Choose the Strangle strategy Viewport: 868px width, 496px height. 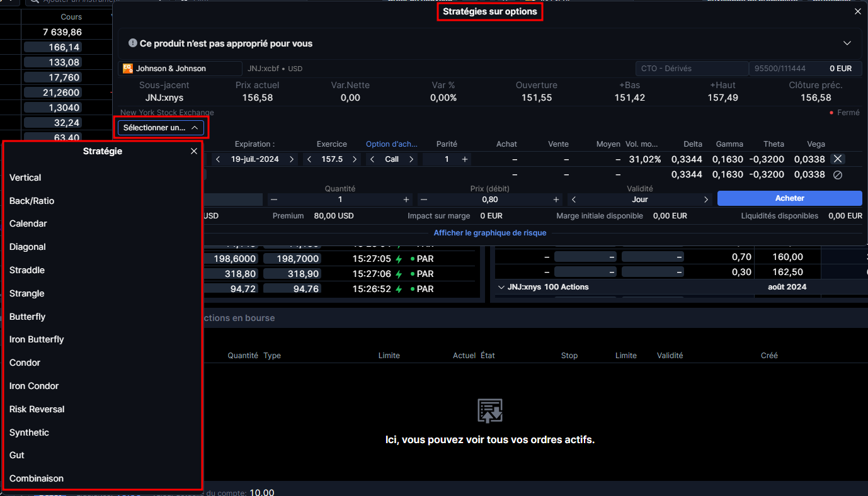(x=27, y=293)
